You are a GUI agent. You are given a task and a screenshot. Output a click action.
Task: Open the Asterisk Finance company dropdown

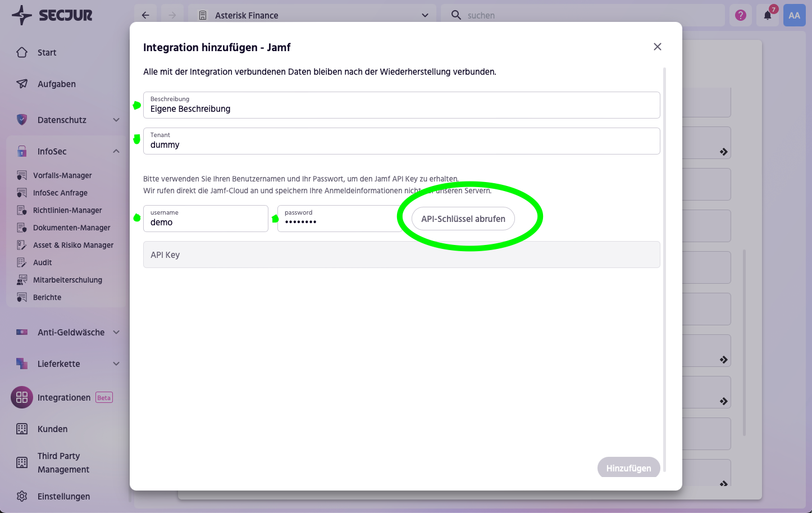312,15
